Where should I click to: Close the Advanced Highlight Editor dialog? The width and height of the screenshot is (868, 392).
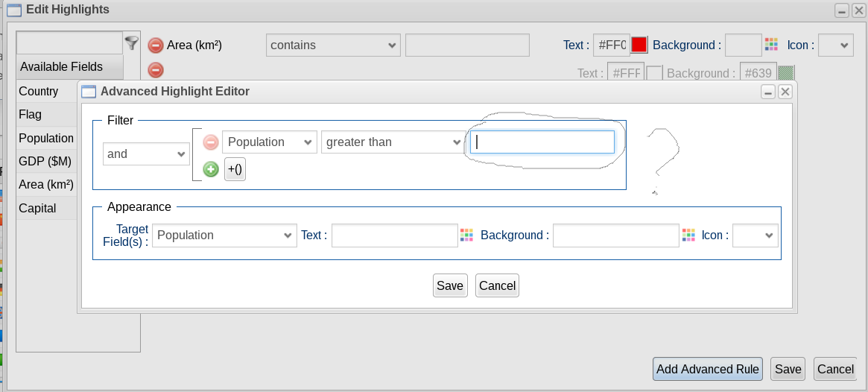coord(785,92)
